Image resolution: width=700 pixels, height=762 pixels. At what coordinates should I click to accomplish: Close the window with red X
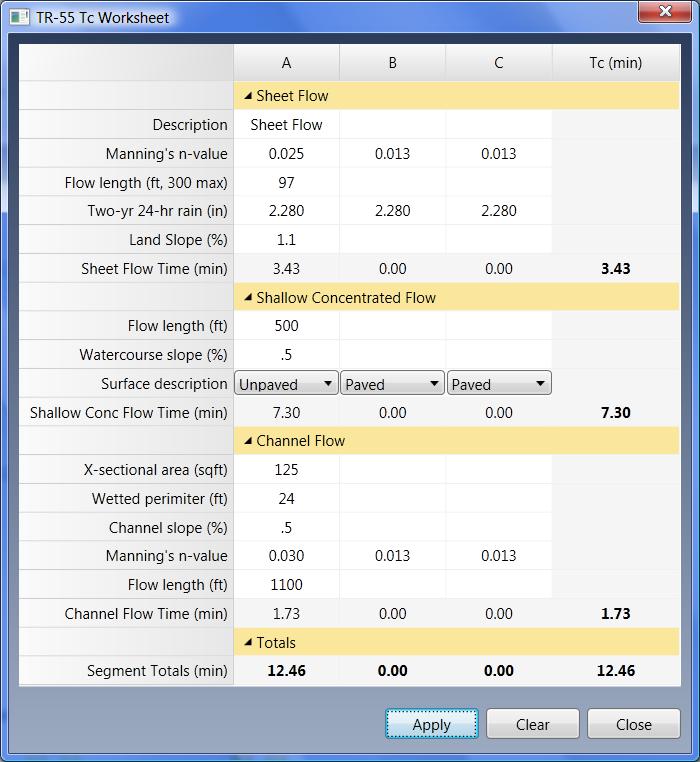(x=664, y=12)
